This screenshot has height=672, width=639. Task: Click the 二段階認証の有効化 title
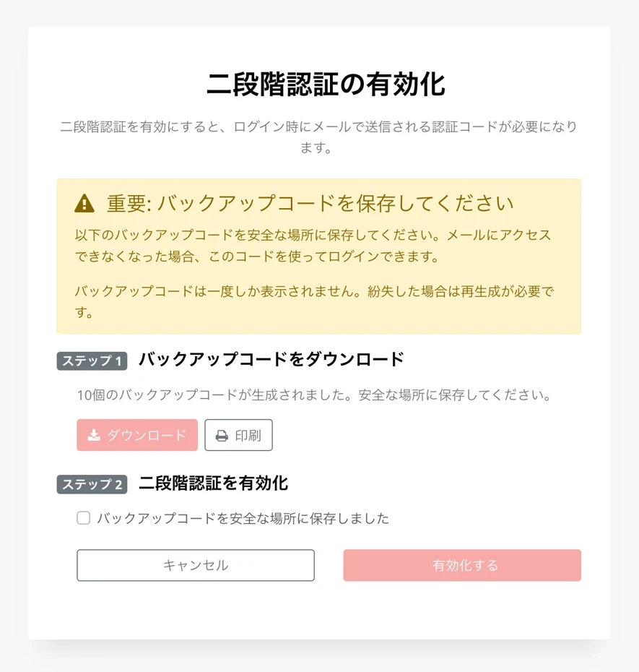click(x=319, y=84)
